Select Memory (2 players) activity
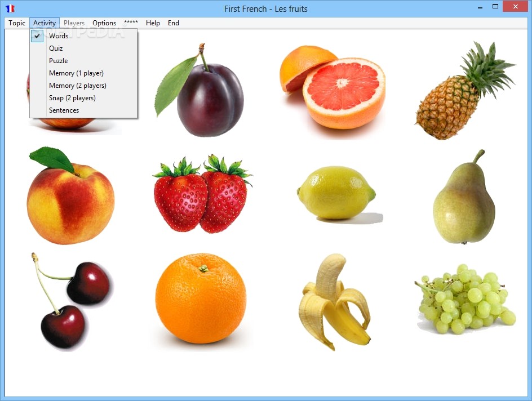532x401 pixels. pos(83,86)
